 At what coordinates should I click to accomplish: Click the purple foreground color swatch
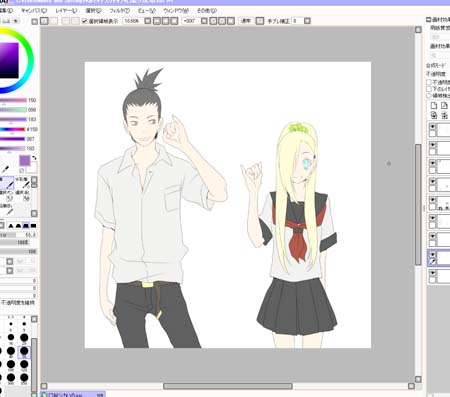point(25,161)
